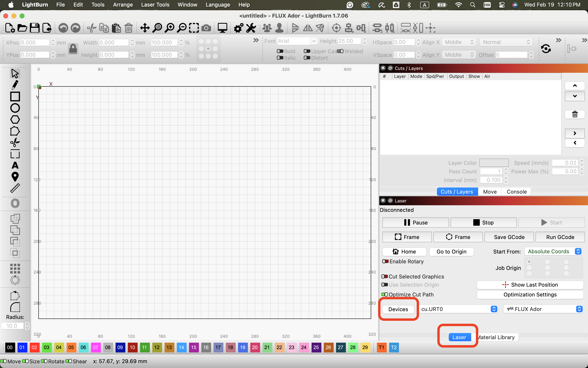The width and height of the screenshot is (588, 368).
Task: Select the Ellipse tool
Action: pos(15,108)
